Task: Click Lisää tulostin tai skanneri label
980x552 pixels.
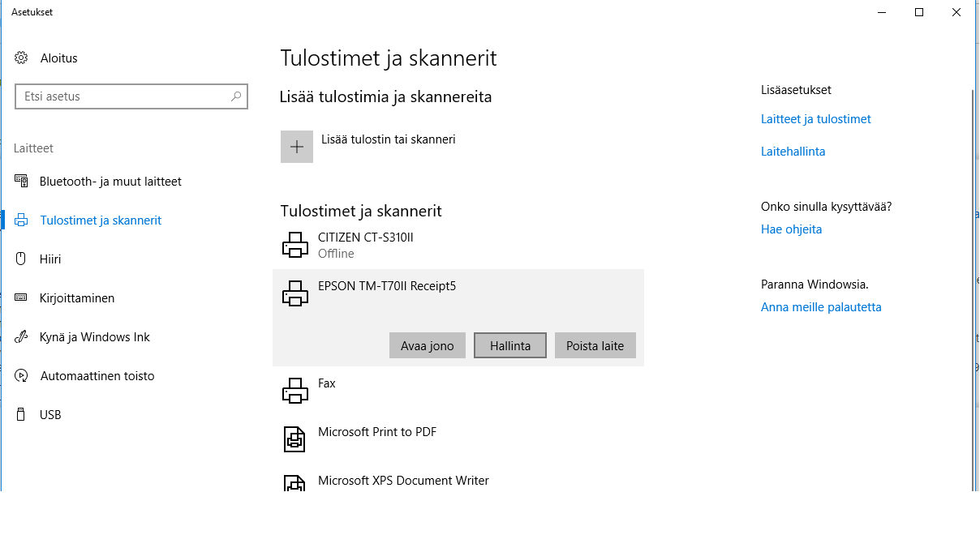Action: click(389, 139)
